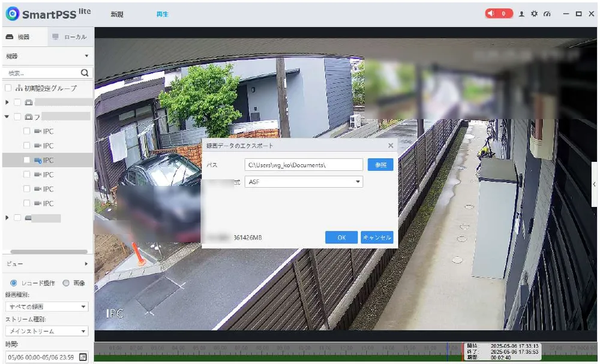This screenshot has width=600, height=364.
Task: Collapse the expanded フ device node
Action: coord(7,116)
